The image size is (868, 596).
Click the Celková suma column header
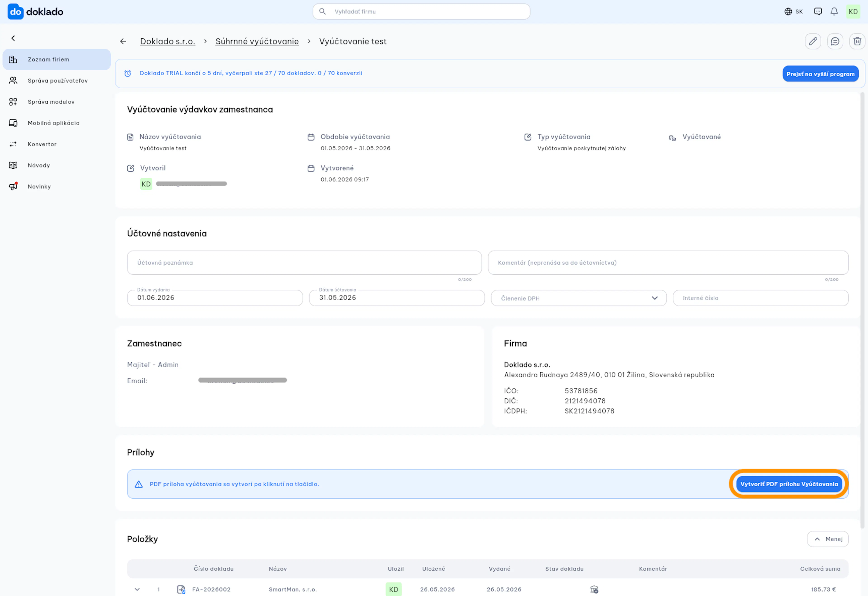click(x=820, y=569)
